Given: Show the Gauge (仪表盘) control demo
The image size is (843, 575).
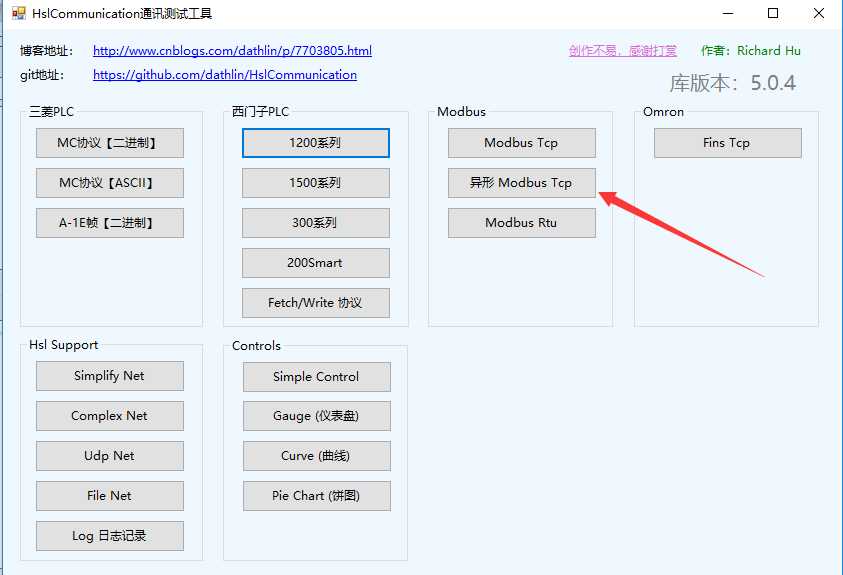Looking at the screenshot, I should 317,416.
